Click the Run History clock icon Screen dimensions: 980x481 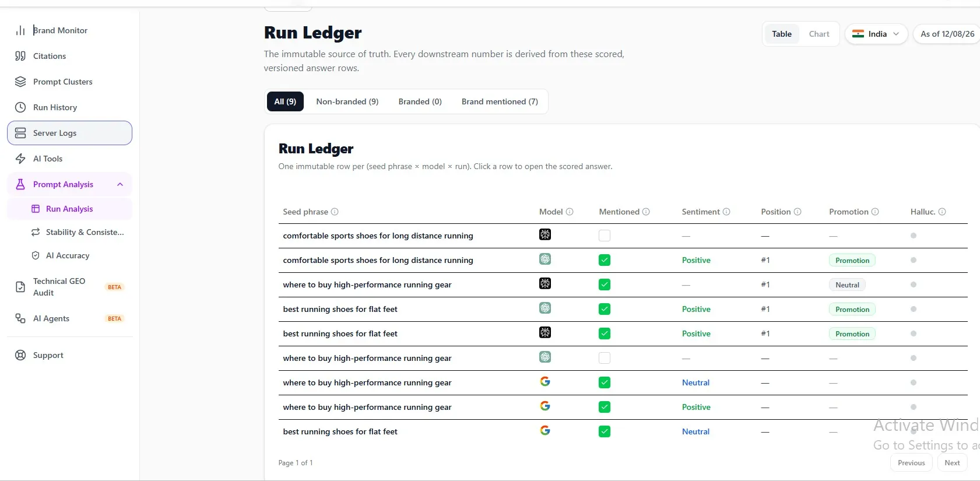click(20, 107)
